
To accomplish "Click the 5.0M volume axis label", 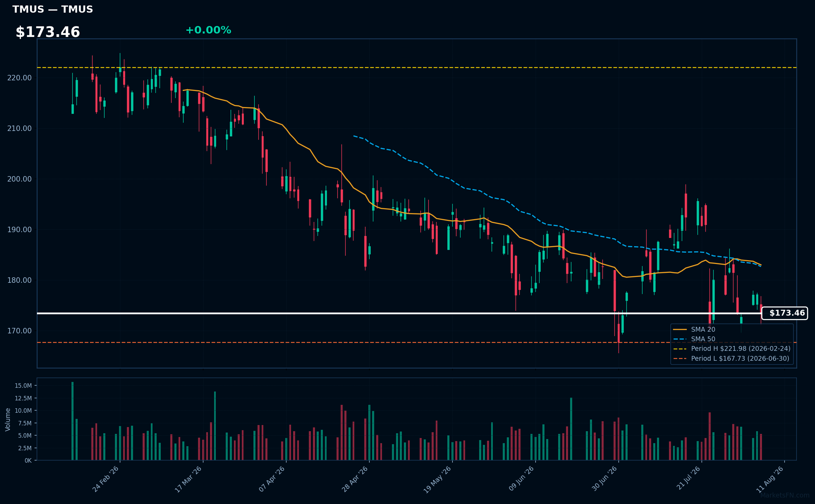I will (25, 436).
